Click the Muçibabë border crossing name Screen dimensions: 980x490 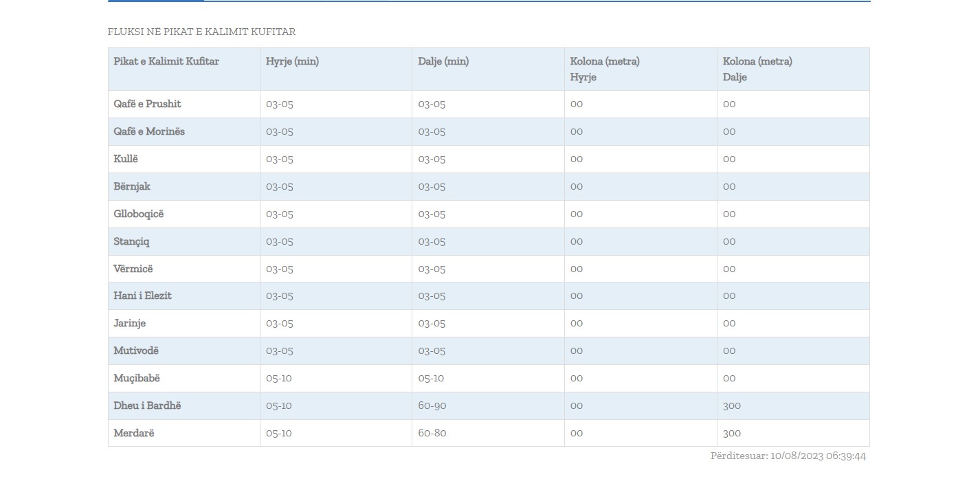[x=137, y=378]
